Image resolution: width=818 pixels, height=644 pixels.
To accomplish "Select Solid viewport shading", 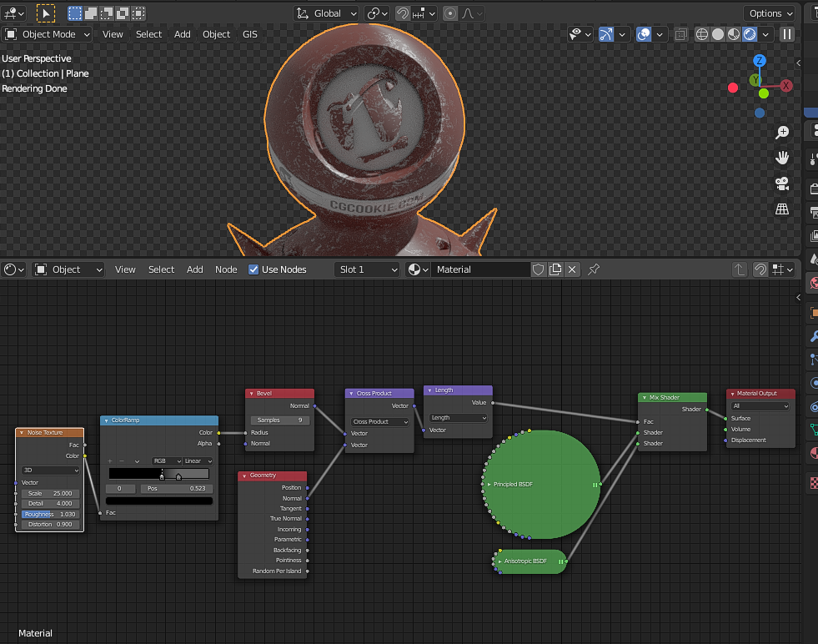I will click(718, 34).
